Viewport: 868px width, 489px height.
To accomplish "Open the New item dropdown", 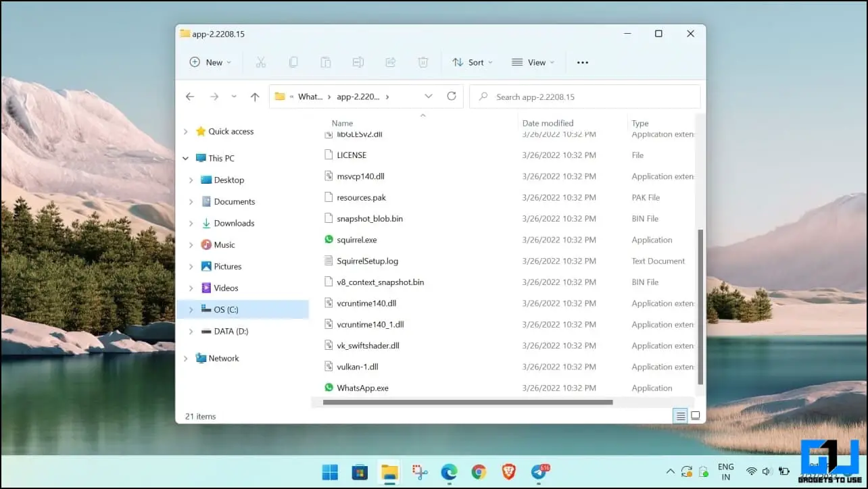I will tap(210, 62).
